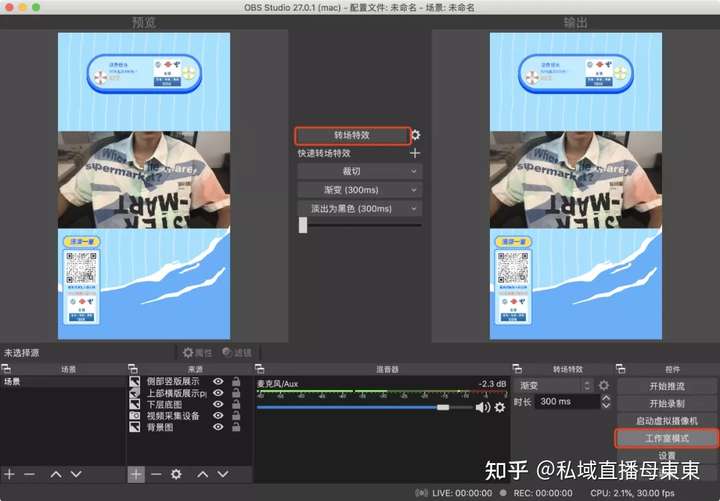720x501 pixels.
Task: Click 启动虚拟摄像机 button
Action: [x=667, y=421]
